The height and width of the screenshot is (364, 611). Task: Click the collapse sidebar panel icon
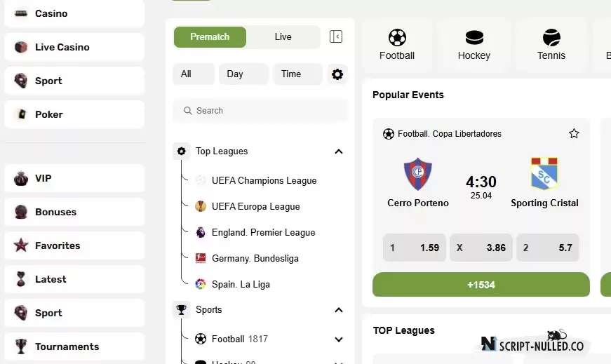pos(336,36)
